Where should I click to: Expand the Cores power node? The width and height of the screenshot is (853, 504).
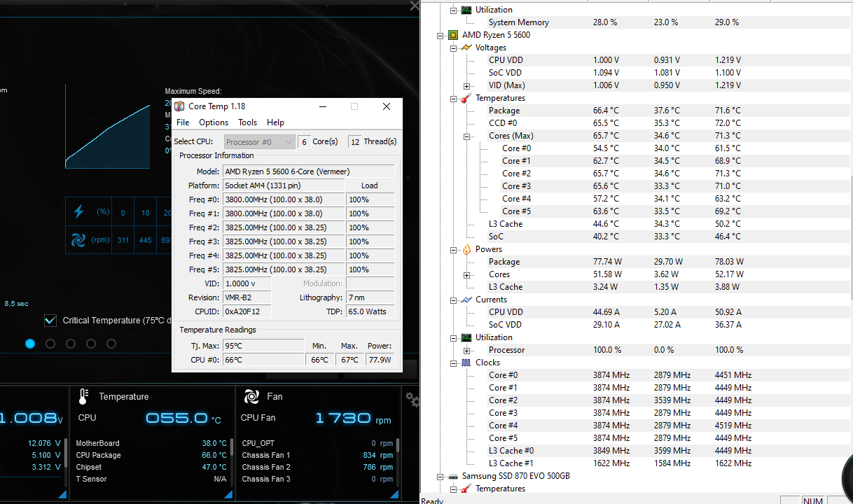pyautogui.click(x=467, y=274)
